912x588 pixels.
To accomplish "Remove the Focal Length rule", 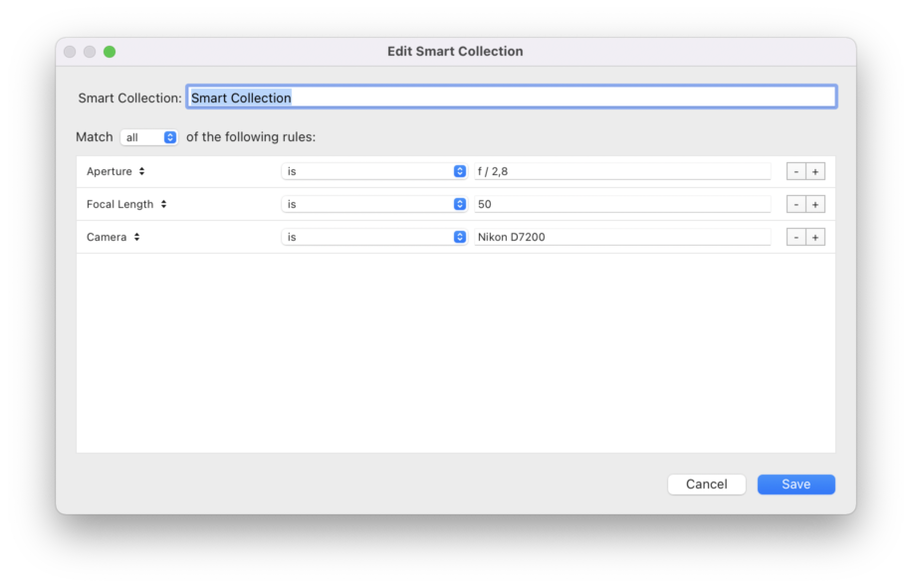I will 796,204.
